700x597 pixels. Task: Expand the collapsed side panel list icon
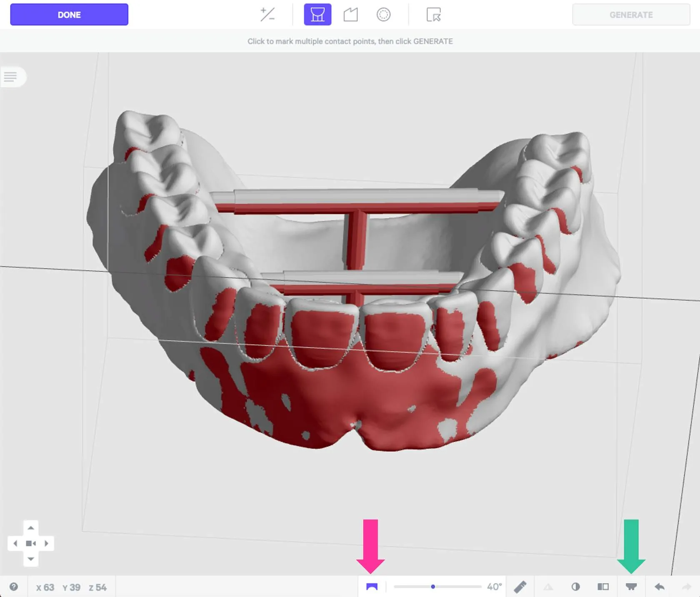(10, 77)
